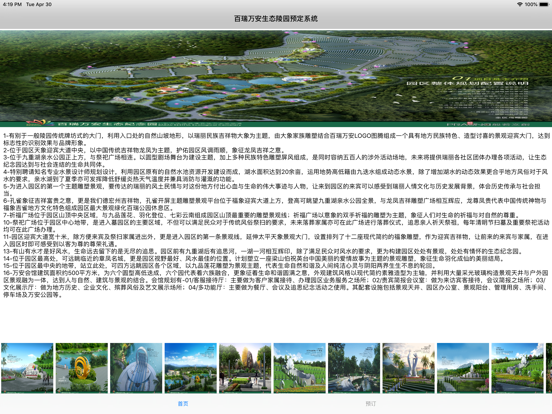Tap line starting 7-祈福广场位于园区山顶中央区域

261,215
